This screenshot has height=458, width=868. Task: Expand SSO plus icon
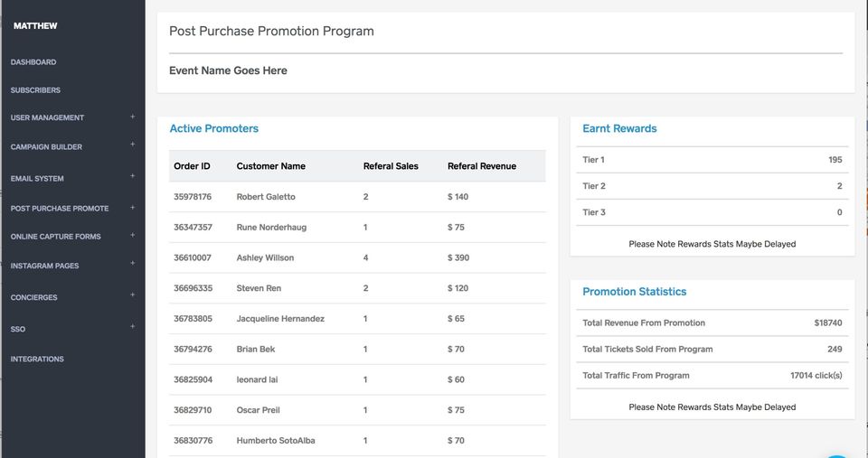tap(132, 326)
